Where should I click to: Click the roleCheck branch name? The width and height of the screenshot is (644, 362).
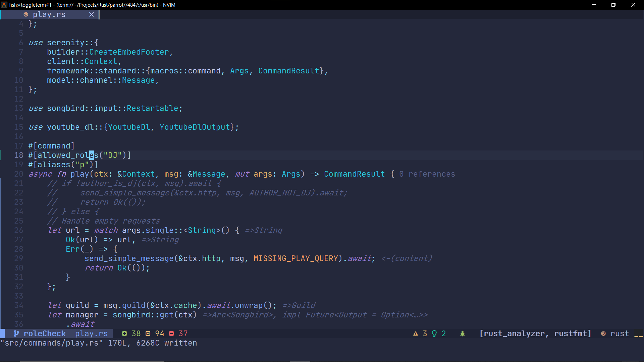pyautogui.click(x=45, y=334)
